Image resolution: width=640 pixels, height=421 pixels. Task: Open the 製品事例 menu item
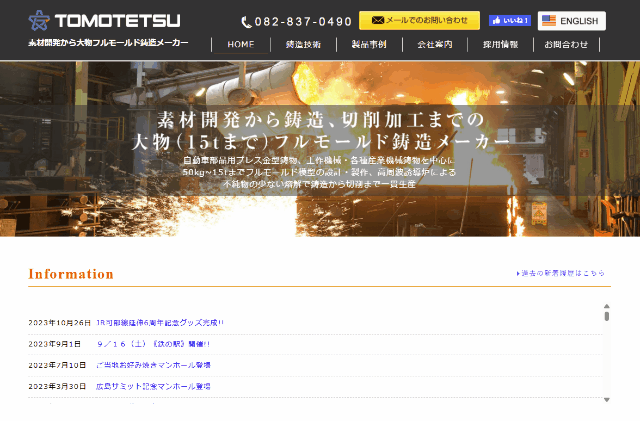pos(369,45)
